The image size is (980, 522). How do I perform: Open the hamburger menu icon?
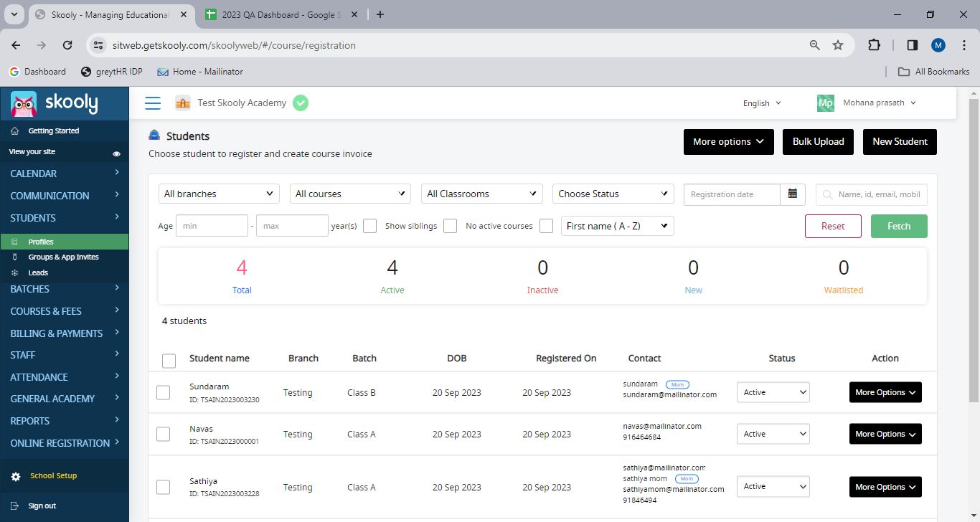(x=153, y=103)
